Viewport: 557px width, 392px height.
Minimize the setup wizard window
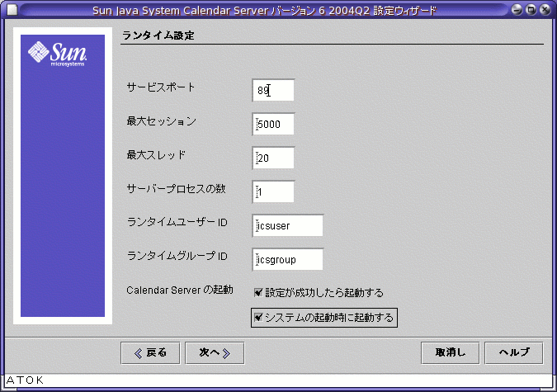(517, 10)
